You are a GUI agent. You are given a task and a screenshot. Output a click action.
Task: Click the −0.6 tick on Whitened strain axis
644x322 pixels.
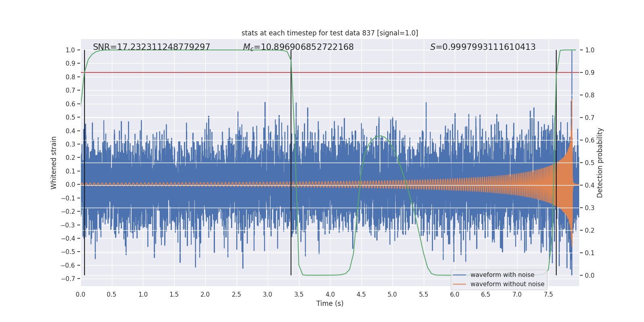point(68,265)
